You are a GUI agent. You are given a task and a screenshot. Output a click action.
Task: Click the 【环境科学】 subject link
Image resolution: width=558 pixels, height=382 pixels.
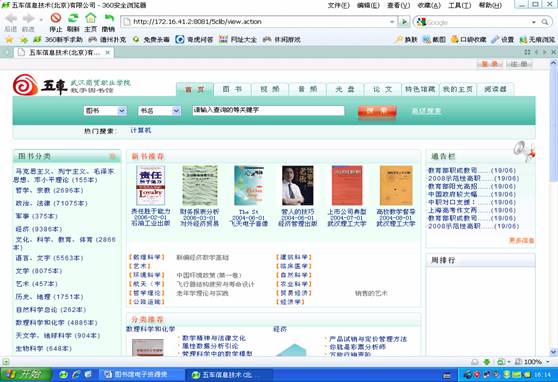pyautogui.click(x=147, y=275)
